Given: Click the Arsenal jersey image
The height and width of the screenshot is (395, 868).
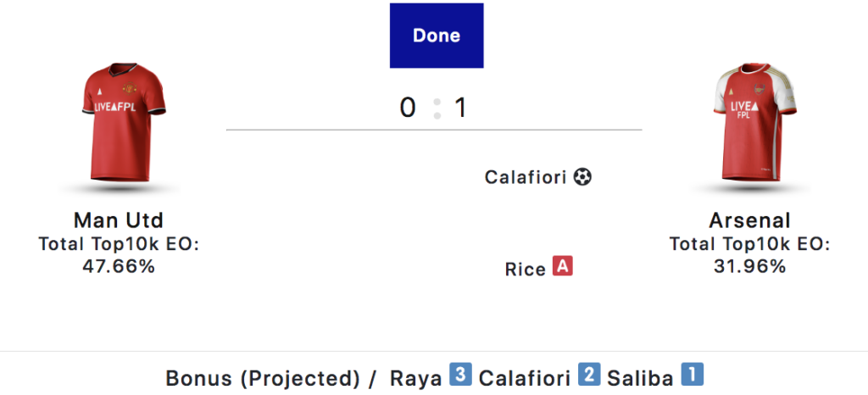Looking at the screenshot, I should click(749, 127).
